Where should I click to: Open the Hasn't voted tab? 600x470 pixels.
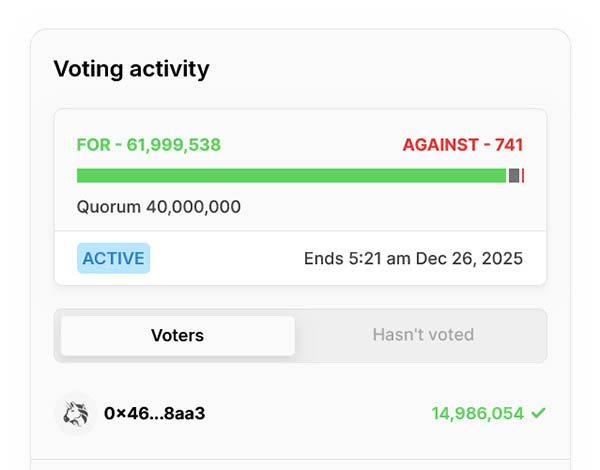(423, 335)
